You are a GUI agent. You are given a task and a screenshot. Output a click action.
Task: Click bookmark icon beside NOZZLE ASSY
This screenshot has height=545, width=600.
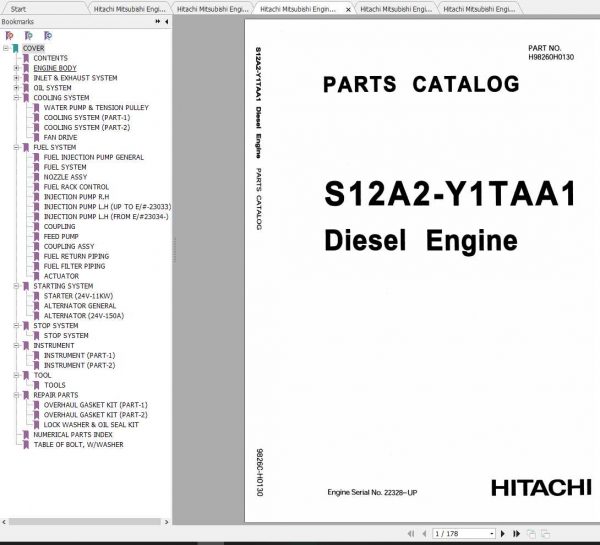pyautogui.click(x=36, y=177)
